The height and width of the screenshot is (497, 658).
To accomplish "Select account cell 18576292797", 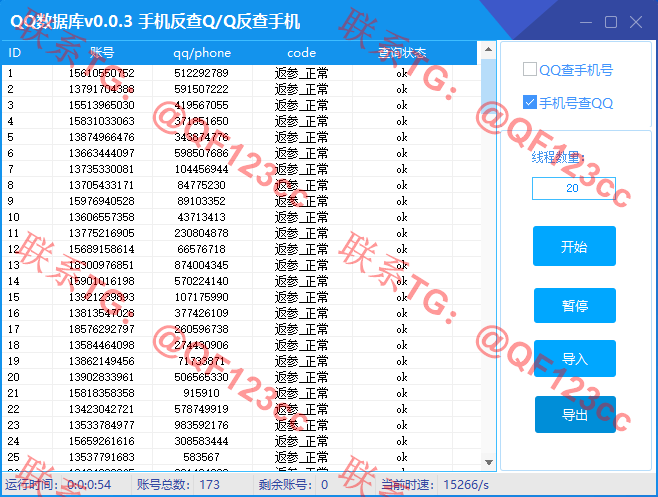I will [102, 329].
